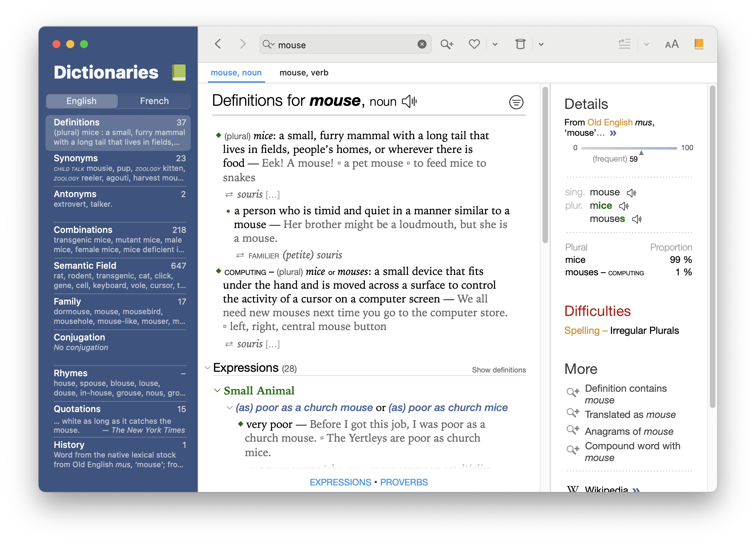The image size is (756, 543).
Task: Open the Old English etymology link
Action: coord(610,122)
